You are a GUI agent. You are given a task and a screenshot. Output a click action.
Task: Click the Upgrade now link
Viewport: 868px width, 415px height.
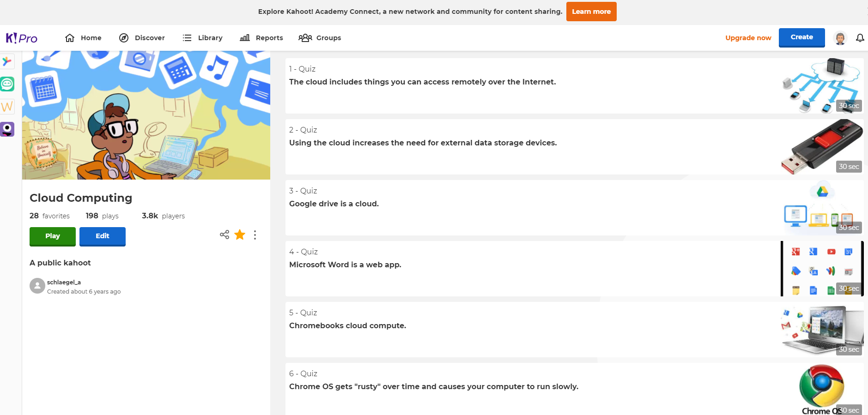(748, 38)
